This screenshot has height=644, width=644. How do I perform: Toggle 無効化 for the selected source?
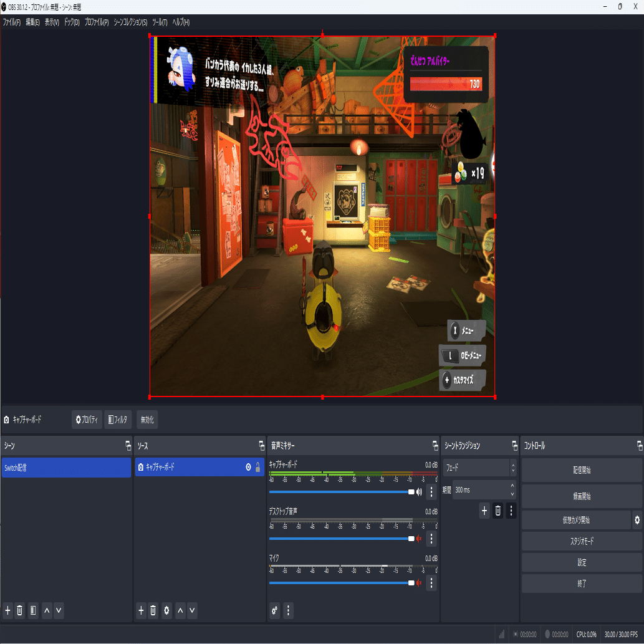(147, 420)
